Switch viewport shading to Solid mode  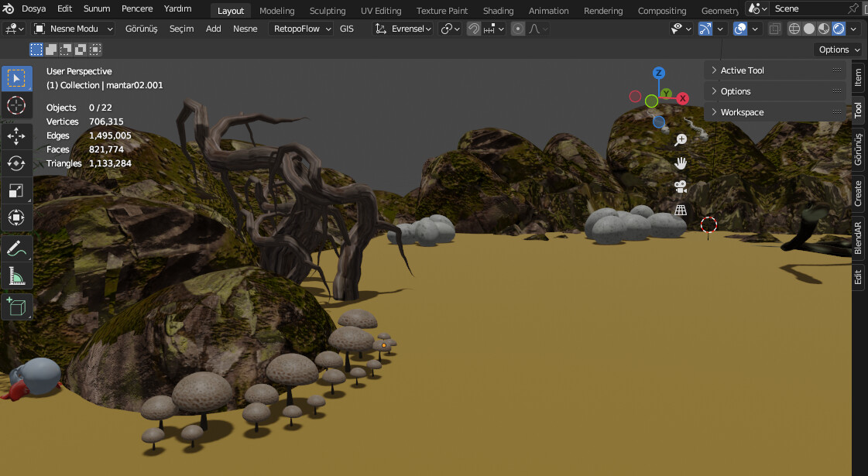coord(808,29)
